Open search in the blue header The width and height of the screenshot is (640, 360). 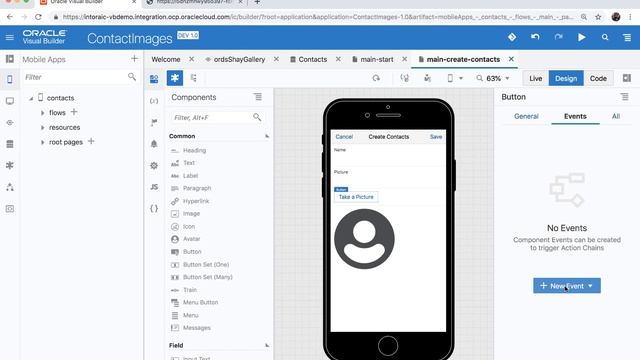coord(605,37)
